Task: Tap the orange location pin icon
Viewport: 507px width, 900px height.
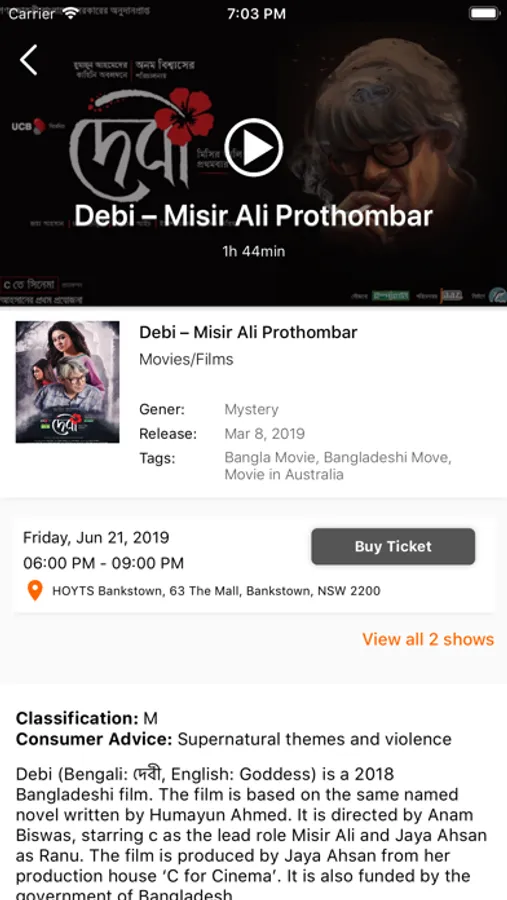Action: [35, 591]
